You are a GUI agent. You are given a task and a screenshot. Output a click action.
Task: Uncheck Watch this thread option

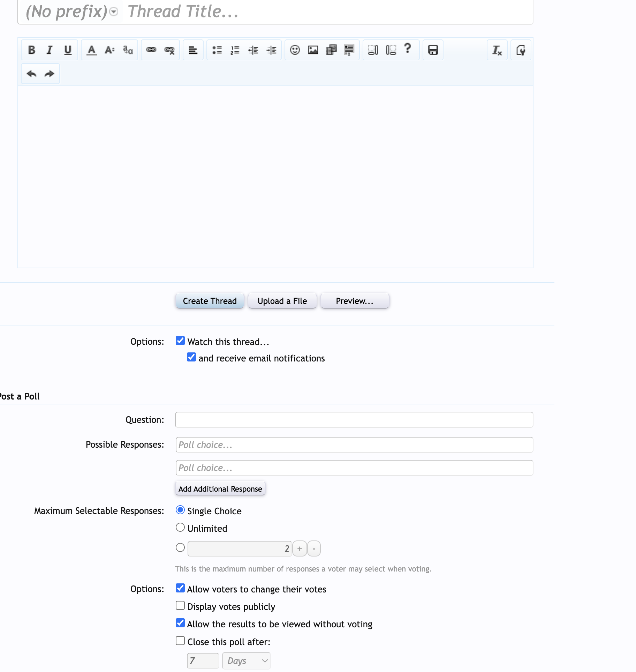coord(180,341)
